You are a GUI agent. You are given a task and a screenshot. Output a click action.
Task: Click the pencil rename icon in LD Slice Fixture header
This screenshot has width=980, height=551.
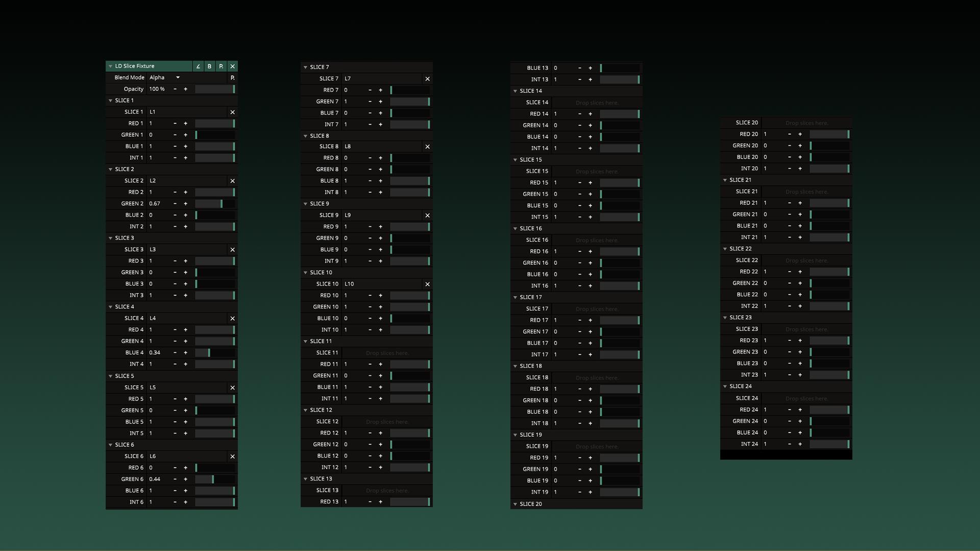(x=198, y=66)
